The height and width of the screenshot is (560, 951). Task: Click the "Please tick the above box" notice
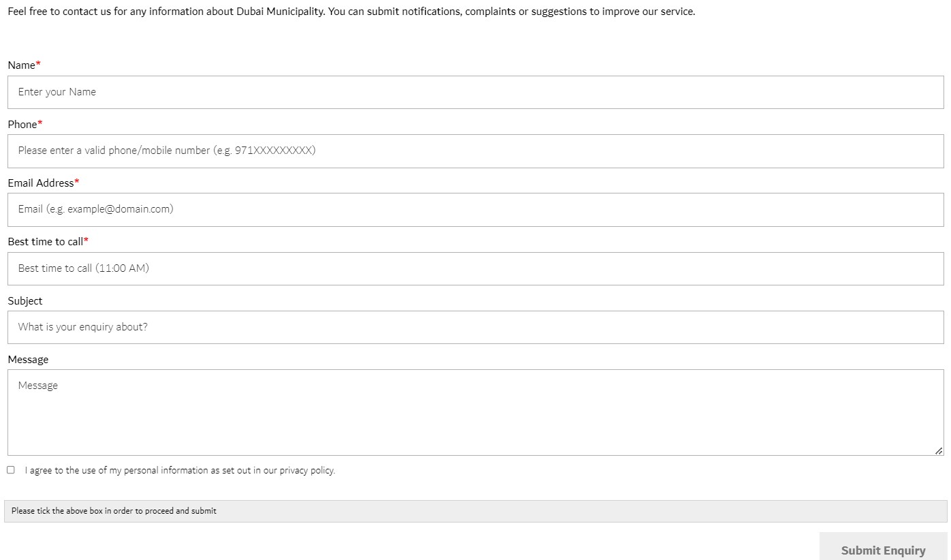(x=114, y=511)
